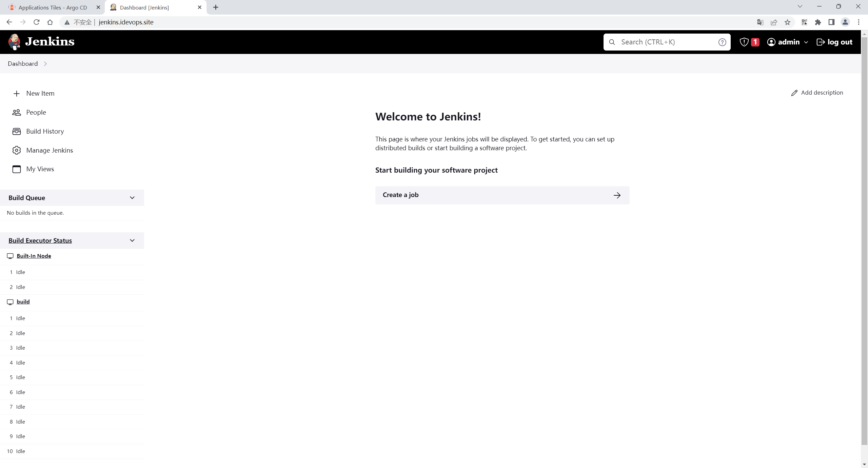The image size is (868, 468).
Task: Switch to the Applications Tiles - Argo CD tab
Action: pyautogui.click(x=53, y=7)
